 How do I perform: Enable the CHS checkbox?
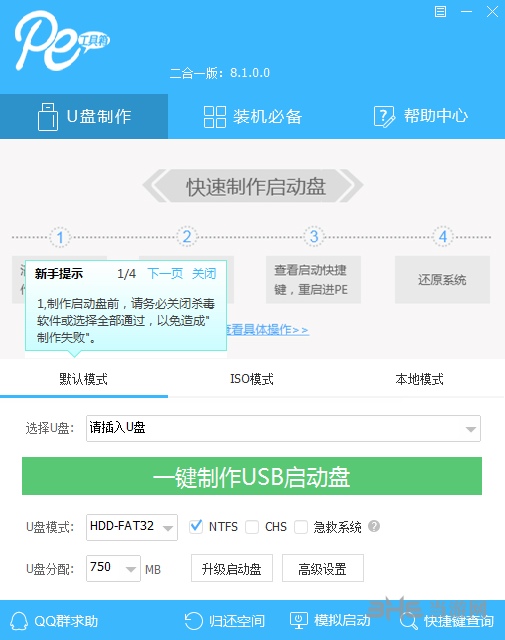point(252,527)
